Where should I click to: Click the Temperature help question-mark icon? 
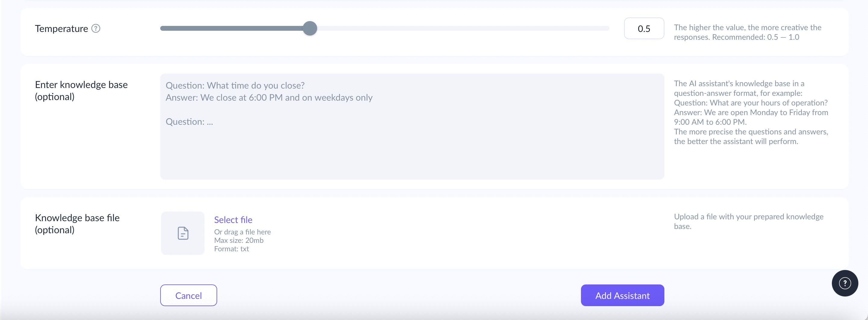click(x=96, y=28)
